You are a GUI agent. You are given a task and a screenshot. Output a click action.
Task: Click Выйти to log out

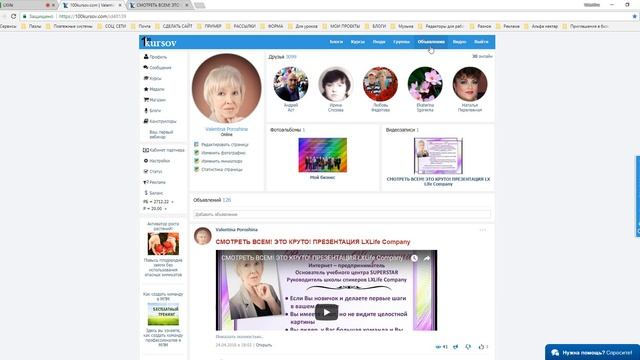point(481,42)
